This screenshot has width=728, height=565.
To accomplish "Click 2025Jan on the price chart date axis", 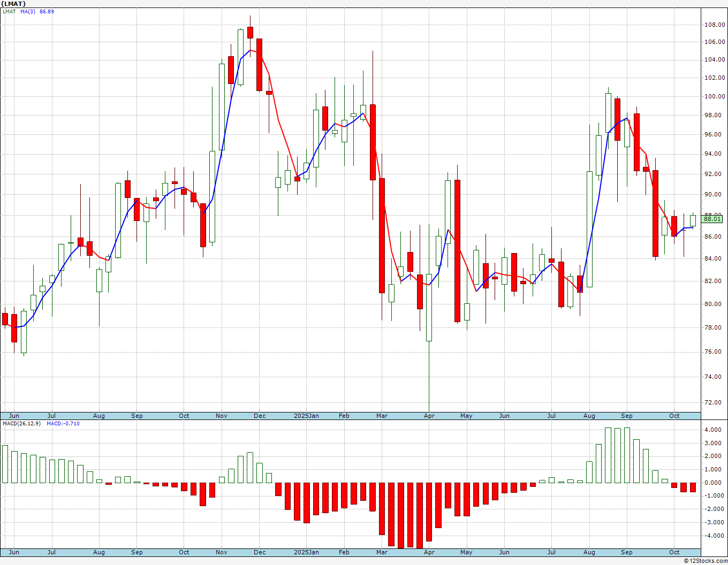I will (x=307, y=416).
